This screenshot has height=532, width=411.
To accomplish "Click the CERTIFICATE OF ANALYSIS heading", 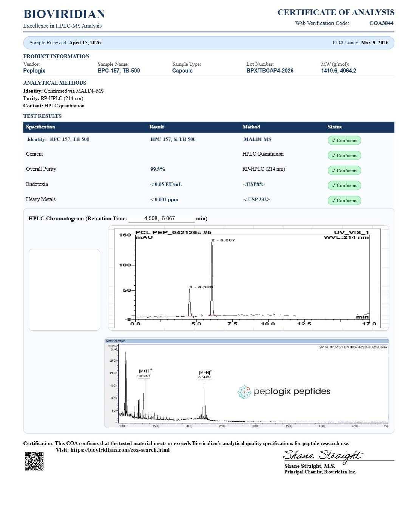I will (x=336, y=12).
